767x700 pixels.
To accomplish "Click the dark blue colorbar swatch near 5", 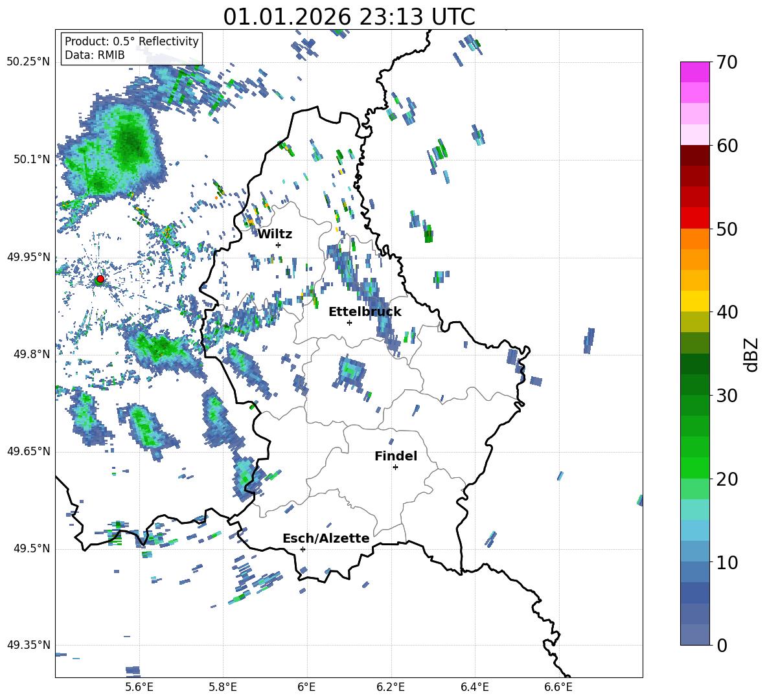I will (694, 593).
